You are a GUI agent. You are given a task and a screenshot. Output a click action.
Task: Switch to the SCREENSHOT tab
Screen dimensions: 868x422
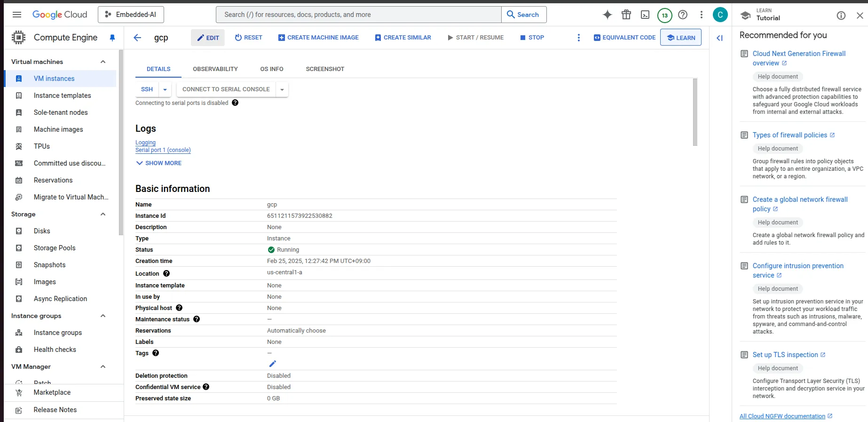click(325, 69)
